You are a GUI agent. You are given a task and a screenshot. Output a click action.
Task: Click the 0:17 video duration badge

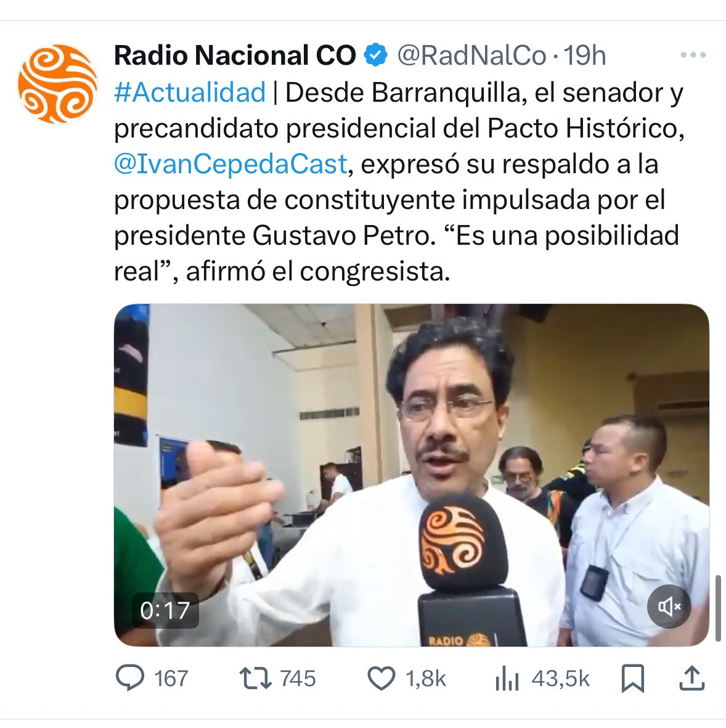(x=165, y=610)
